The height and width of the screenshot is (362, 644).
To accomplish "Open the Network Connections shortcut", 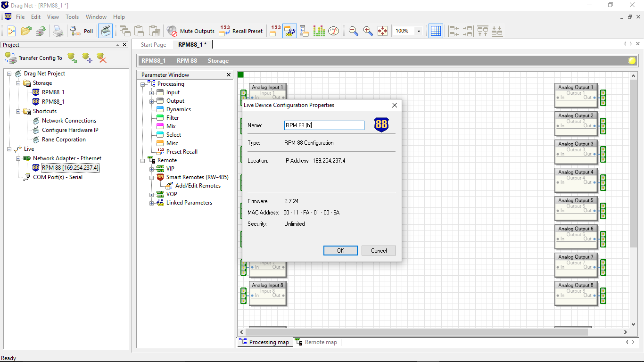I will click(69, 121).
